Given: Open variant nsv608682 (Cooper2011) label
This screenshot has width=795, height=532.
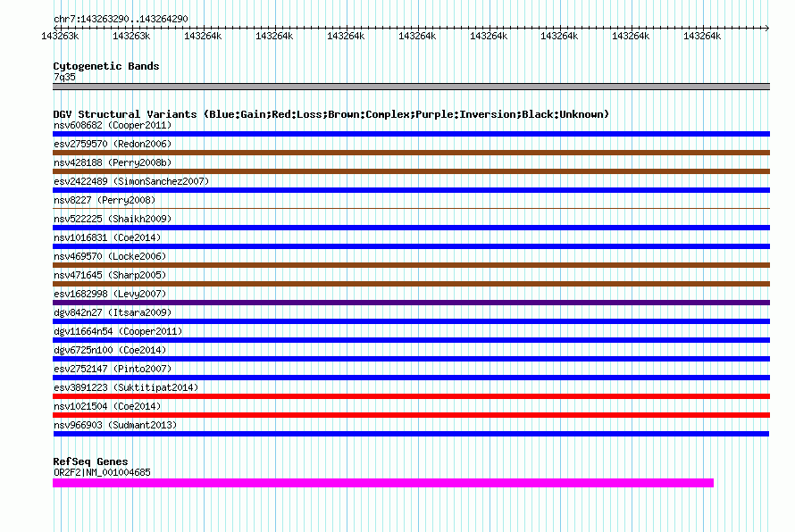Looking at the screenshot, I should [x=113, y=125].
